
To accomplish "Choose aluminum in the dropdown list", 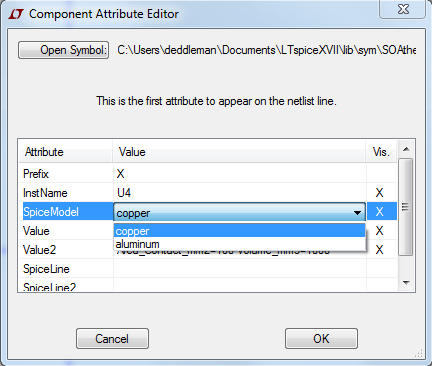I will click(240, 244).
